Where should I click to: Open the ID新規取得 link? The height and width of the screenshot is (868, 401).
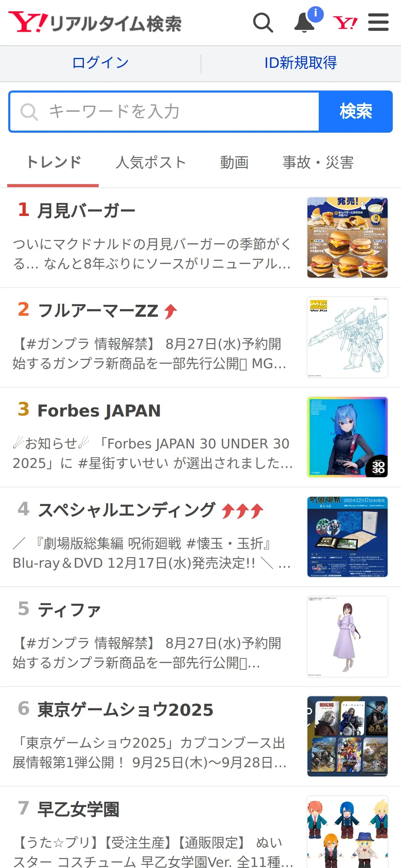point(301,63)
